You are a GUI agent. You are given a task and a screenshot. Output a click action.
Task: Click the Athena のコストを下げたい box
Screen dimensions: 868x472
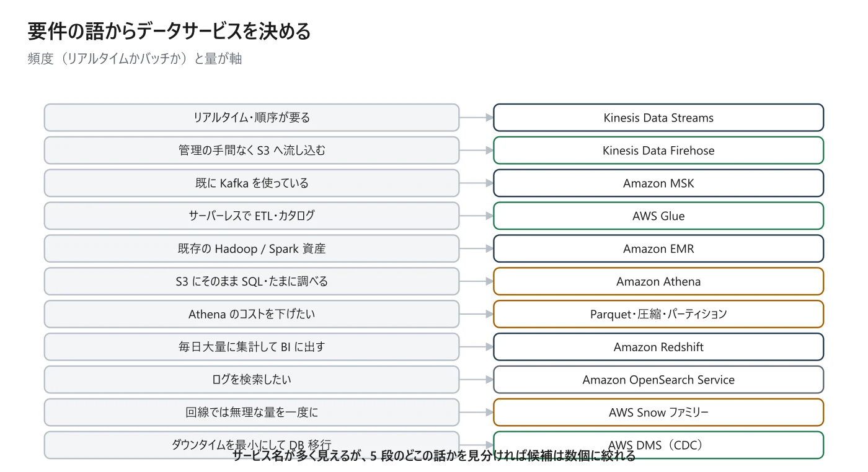click(x=252, y=314)
